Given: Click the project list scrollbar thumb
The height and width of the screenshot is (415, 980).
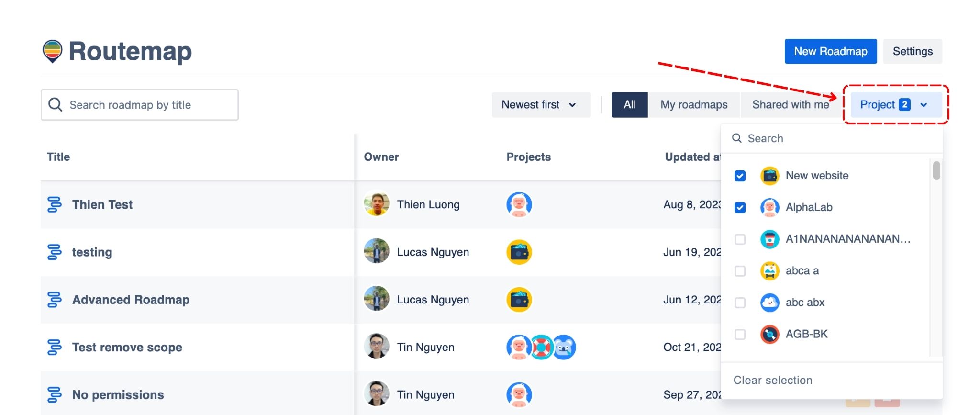Looking at the screenshot, I should (936, 171).
